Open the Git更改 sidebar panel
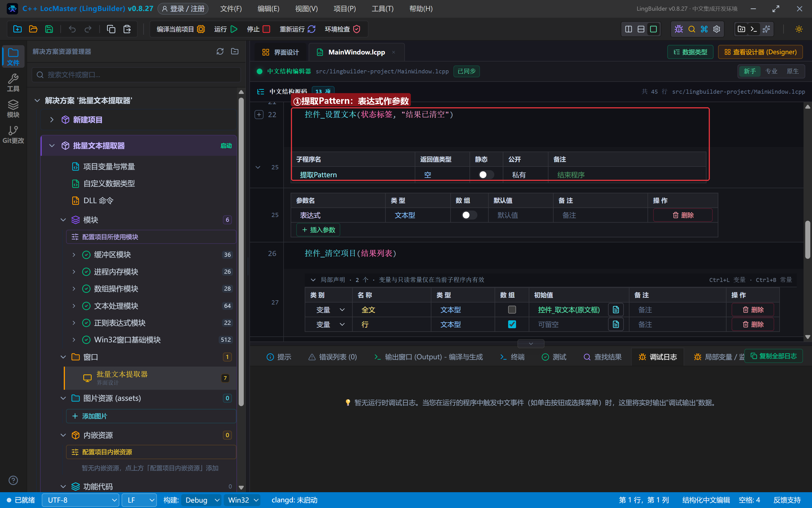 coord(13,134)
